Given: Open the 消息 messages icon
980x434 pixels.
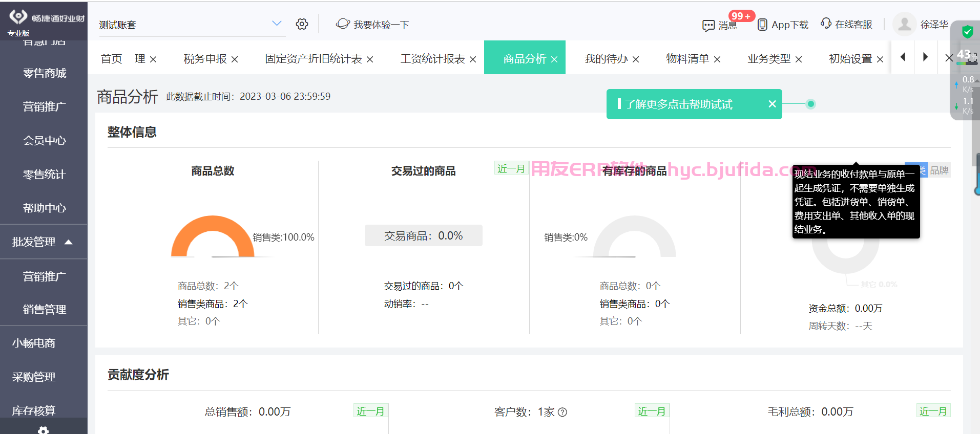Looking at the screenshot, I should point(708,25).
